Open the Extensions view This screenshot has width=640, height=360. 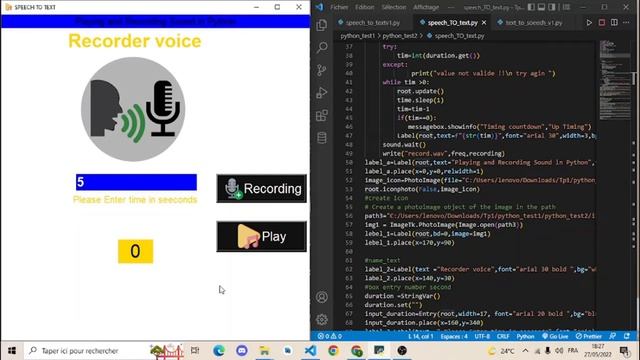tap(322, 115)
